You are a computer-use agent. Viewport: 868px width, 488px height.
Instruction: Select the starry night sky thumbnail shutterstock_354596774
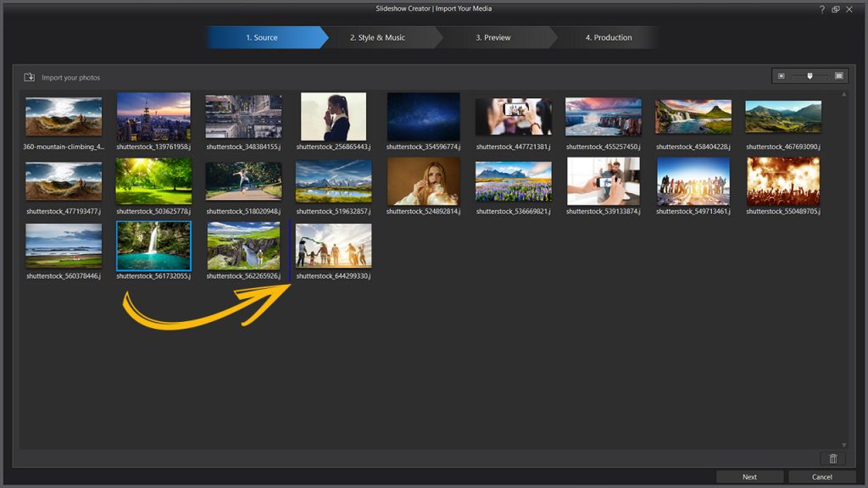pyautogui.click(x=424, y=116)
